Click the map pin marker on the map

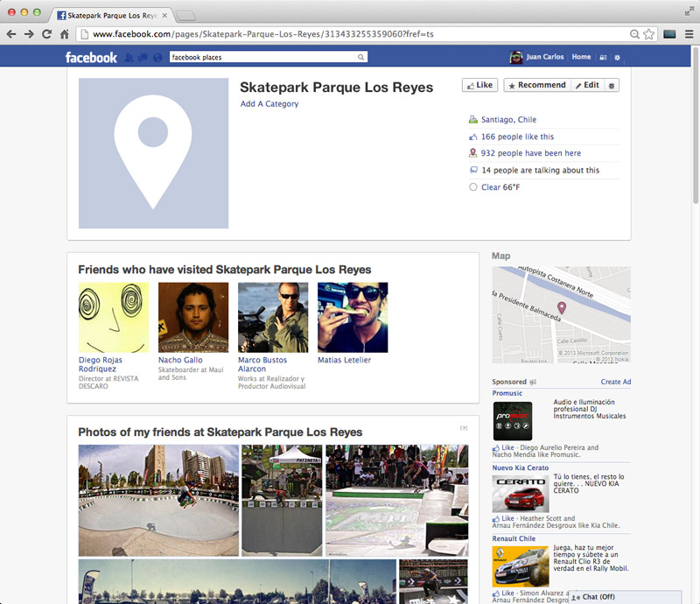click(x=562, y=307)
